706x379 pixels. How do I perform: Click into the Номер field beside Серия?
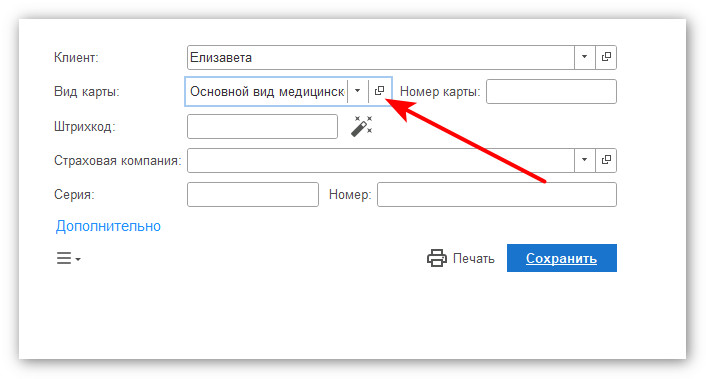(497, 194)
